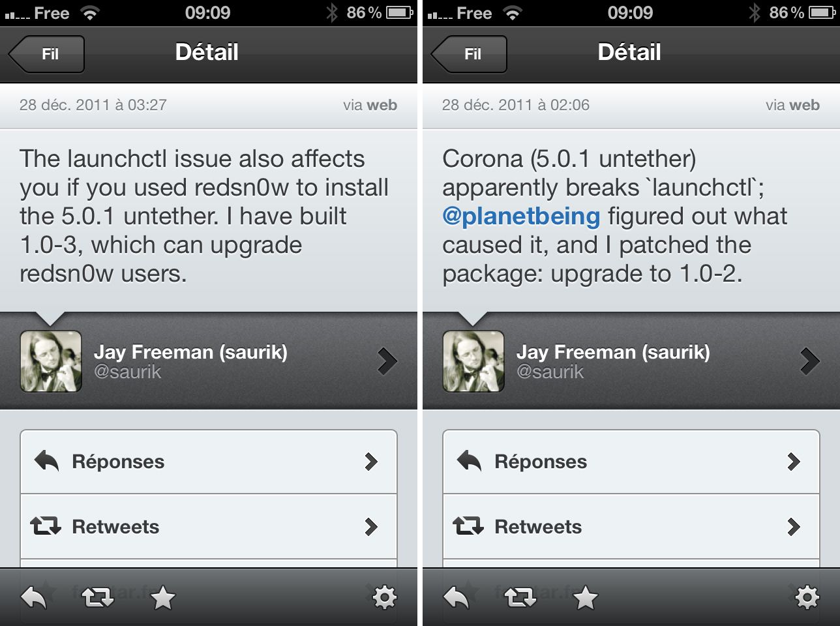Expand saurik profile chevron on right screen
The image size is (840, 626).
coord(809,361)
